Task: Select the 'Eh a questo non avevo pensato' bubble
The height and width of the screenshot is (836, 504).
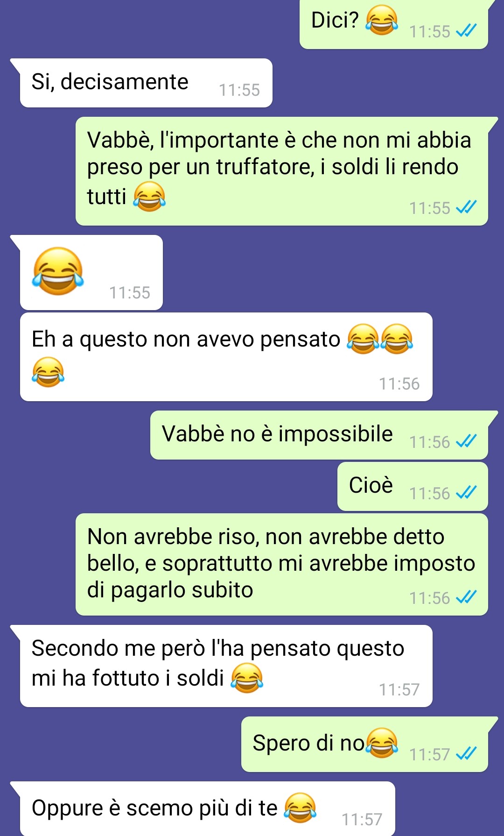Action: pyautogui.click(x=226, y=357)
